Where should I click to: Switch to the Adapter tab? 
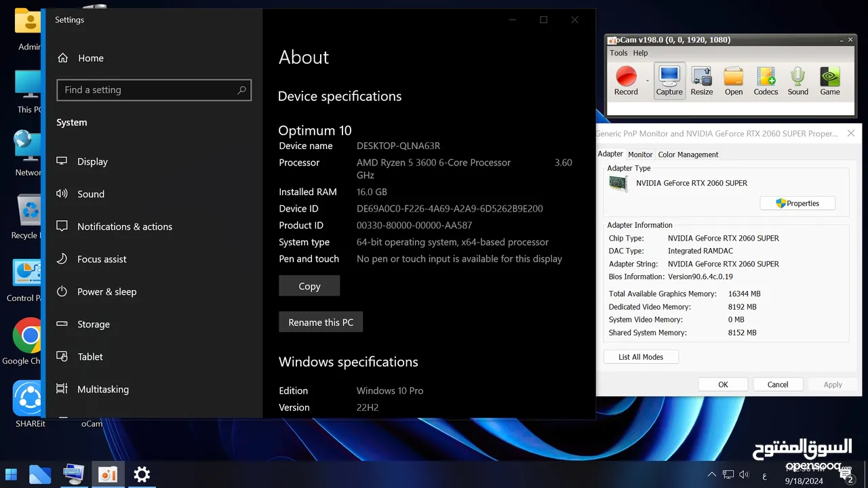610,154
